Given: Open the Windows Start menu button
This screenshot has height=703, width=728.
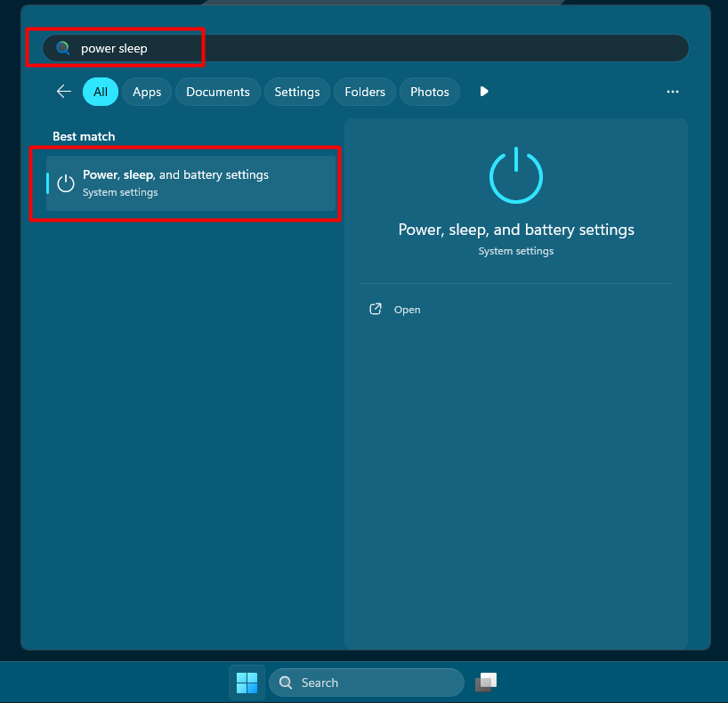Looking at the screenshot, I should coord(247,683).
